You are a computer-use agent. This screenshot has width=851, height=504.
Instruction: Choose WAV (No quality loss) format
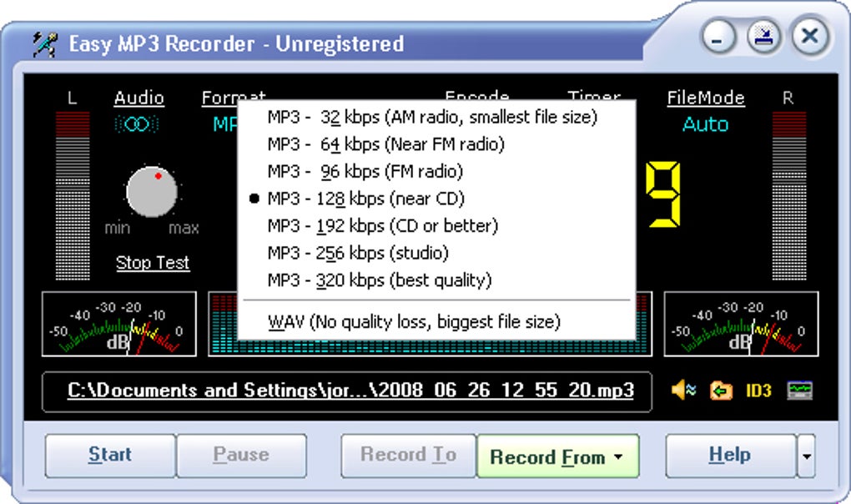pos(436,321)
